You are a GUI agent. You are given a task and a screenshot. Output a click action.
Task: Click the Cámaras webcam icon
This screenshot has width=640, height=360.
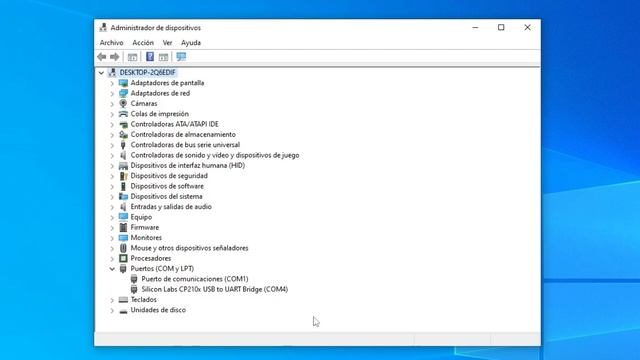pos(123,103)
